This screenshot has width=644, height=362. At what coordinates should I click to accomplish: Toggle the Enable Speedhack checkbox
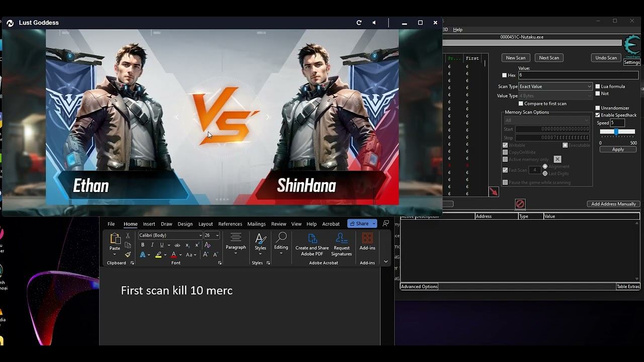(x=598, y=115)
